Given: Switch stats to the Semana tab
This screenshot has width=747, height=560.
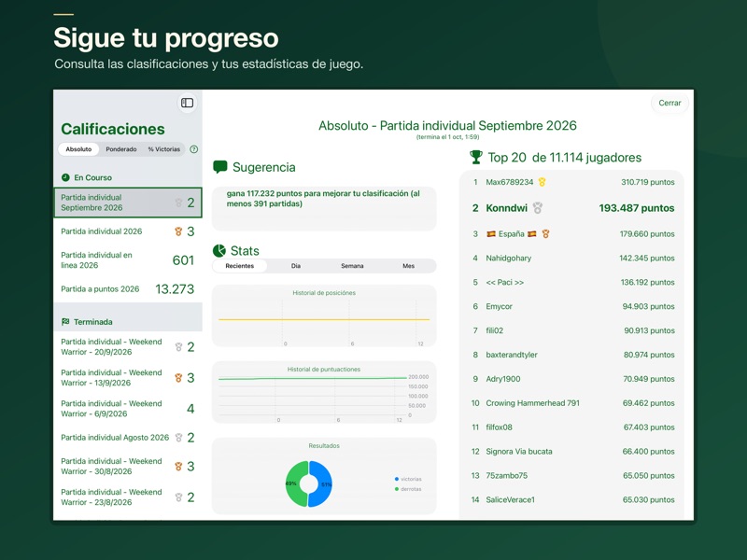Looking at the screenshot, I should click(352, 266).
